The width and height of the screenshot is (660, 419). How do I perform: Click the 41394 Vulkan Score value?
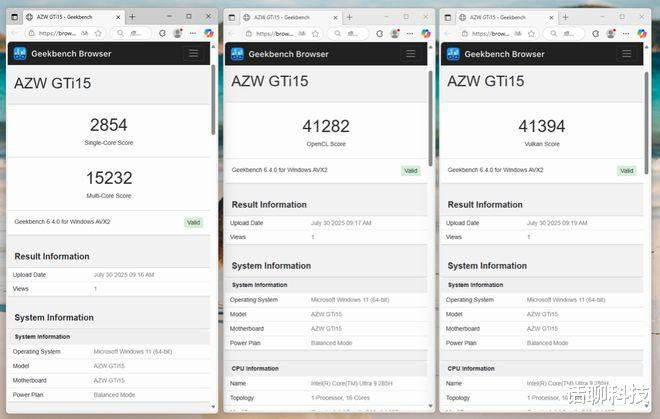point(542,126)
